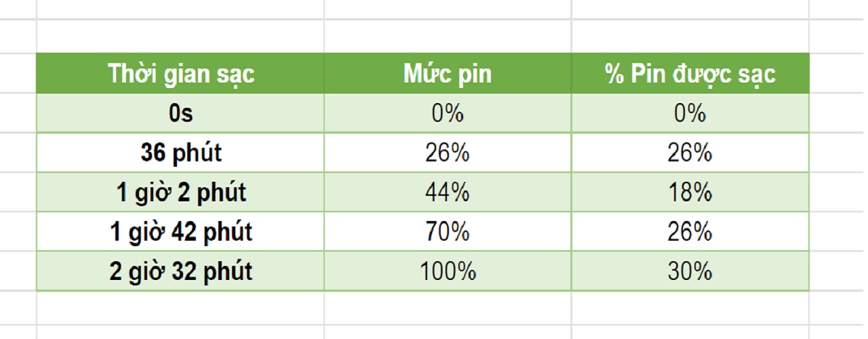Viewport: 868px width, 339px height.
Task: Select empty cell directly below the 100% cell
Action: coord(448,308)
